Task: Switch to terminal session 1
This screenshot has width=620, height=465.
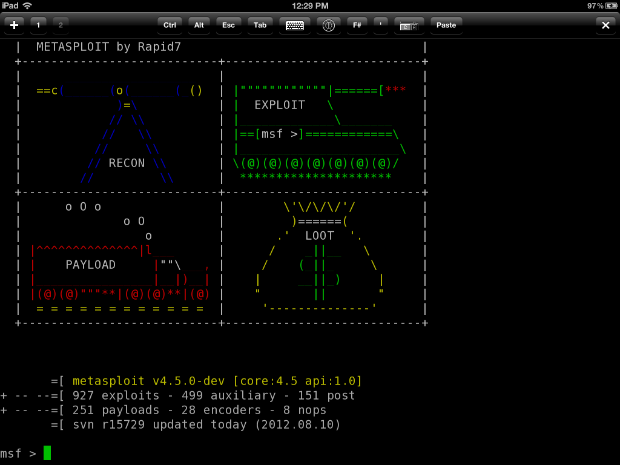Action: pos(39,24)
